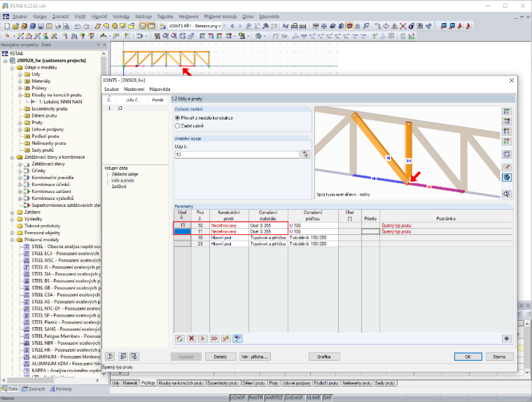Open 'Zatížení' in Vstupní data list
The height and width of the screenshot is (402, 532).
tap(119, 187)
